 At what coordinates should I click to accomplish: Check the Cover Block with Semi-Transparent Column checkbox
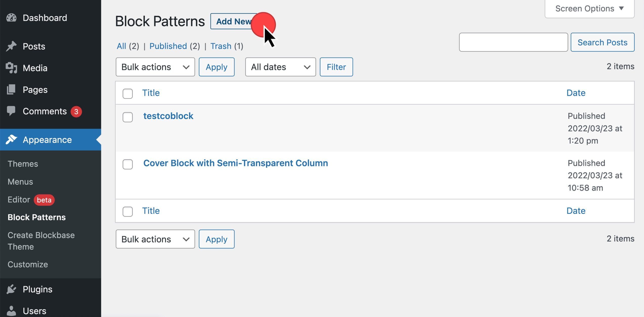(128, 164)
